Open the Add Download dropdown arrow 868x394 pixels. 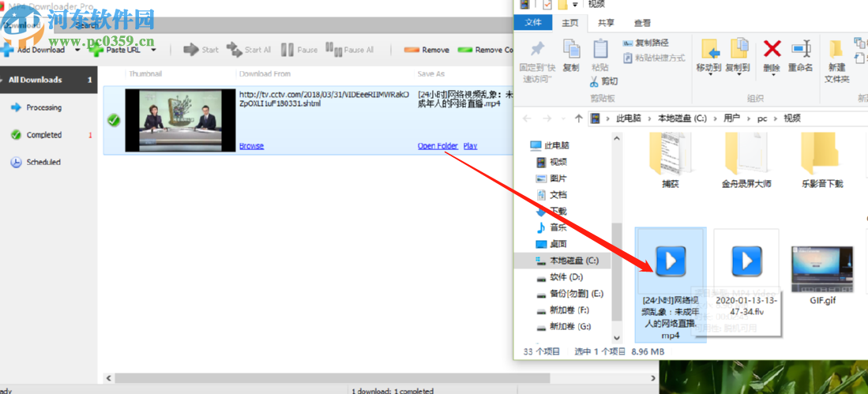[77, 50]
